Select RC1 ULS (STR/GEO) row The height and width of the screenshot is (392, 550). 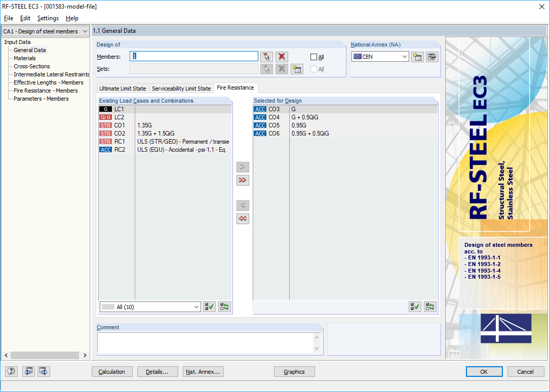point(165,142)
